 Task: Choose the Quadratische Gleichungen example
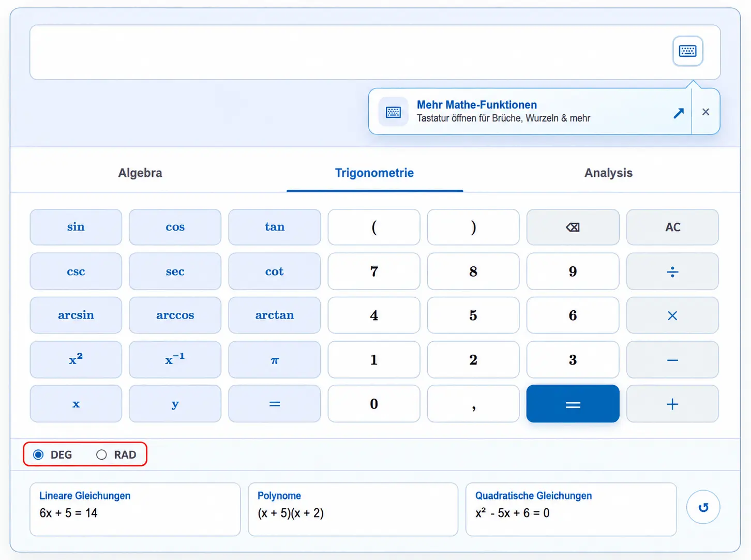click(x=571, y=509)
